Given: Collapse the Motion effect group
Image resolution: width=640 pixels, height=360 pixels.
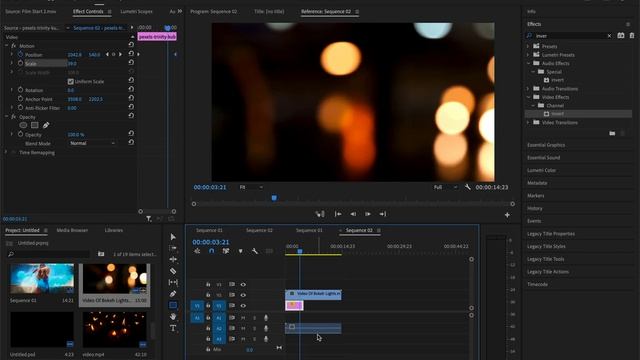Looking at the screenshot, I should (x=7, y=46).
